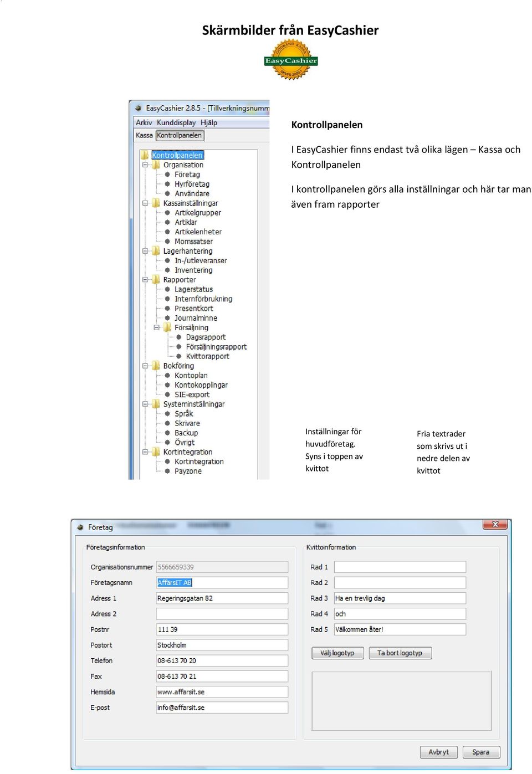Click the Bokföring folder icon
The width and height of the screenshot is (532, 774).
pos(157,366)
